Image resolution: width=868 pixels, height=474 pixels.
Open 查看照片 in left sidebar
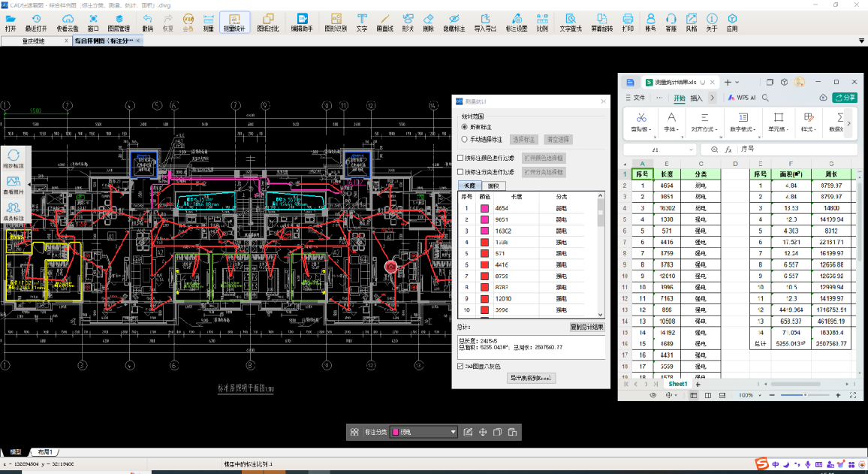(14, 185)
